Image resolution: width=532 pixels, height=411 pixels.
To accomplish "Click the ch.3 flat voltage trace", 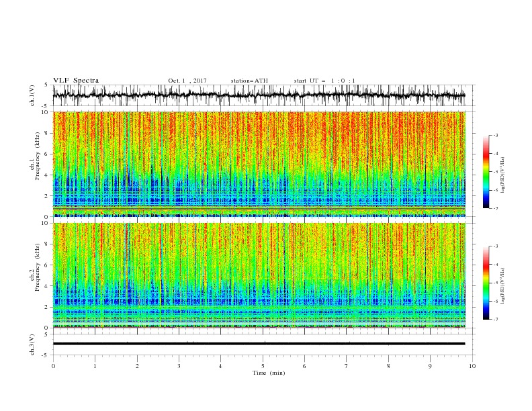I will [x=259, y=344].
